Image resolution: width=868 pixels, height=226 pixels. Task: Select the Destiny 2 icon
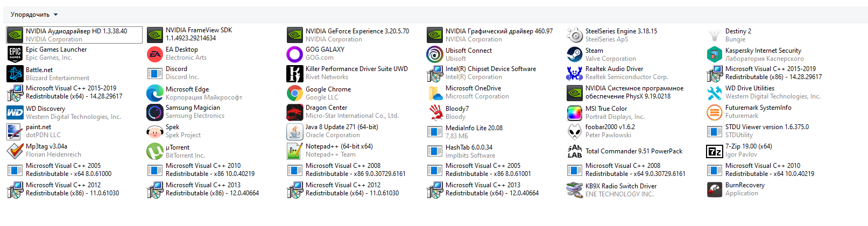click(715, 36)
